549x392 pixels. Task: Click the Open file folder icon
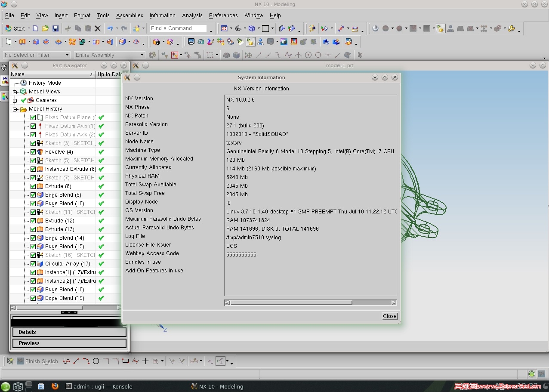coord(45,28)
